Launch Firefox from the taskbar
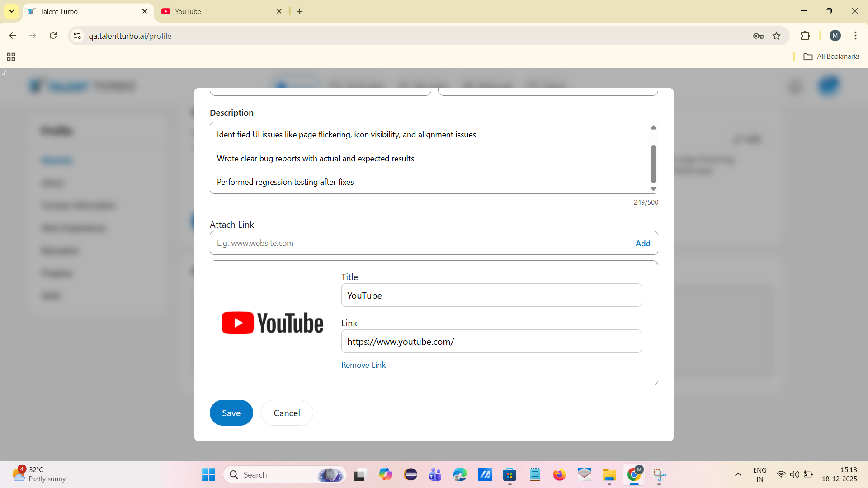Image resolution: width=868 pixels, height=488 pixels. click(x=559, y=474)
